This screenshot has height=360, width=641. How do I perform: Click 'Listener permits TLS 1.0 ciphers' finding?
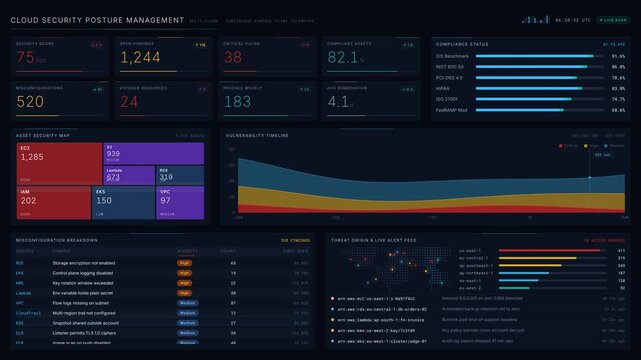(x=84, y=333)
